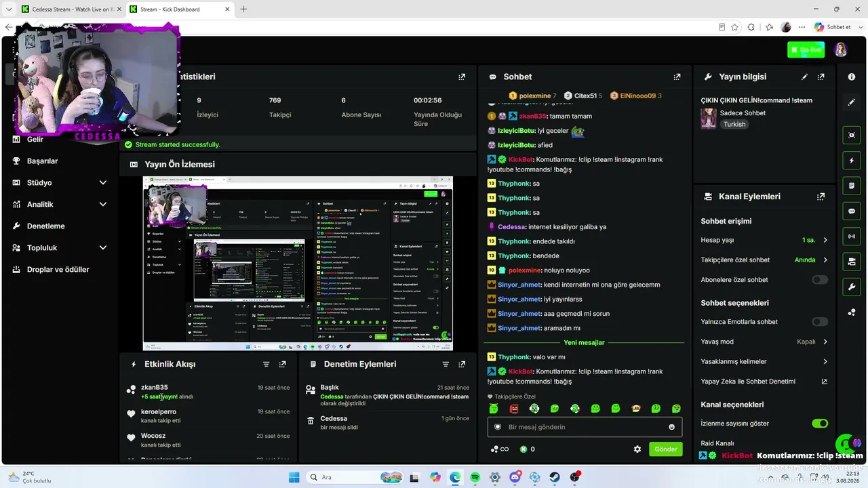The image size is (868, 488).
Task: Click the message input field
Action: (585, 427)
